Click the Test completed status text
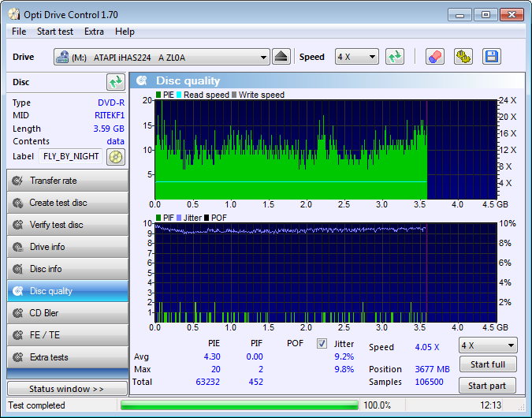This screenshot has height=418, width=532. tap(36, 405)
